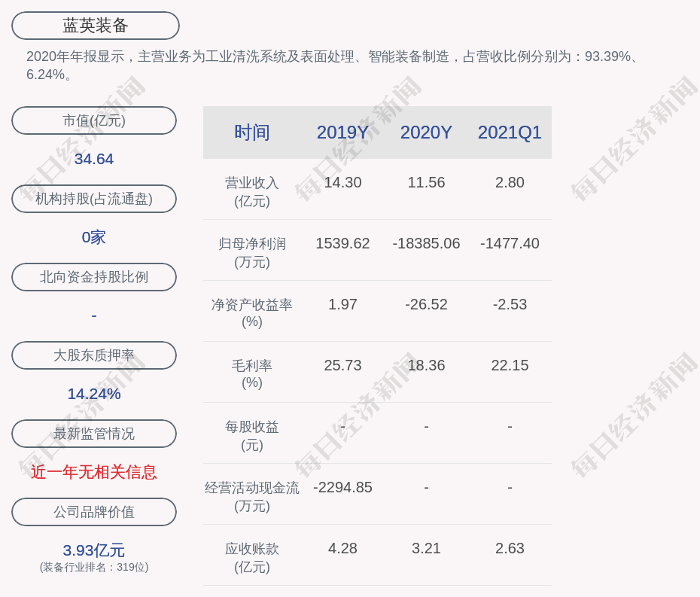Click the 机构持股(占流通盘) pill
This screenshot has width=700, height=597.
click(x=94, y=199)
